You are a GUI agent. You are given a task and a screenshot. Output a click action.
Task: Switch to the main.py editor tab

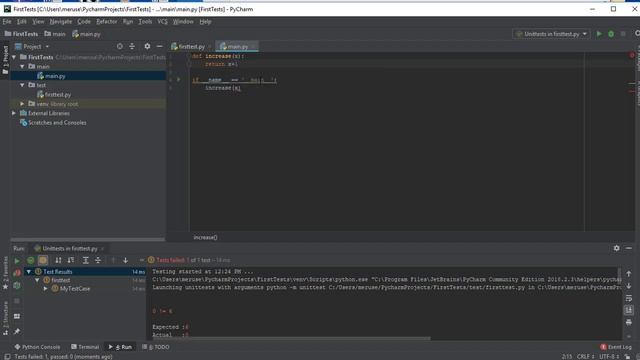tap(237, 47)
